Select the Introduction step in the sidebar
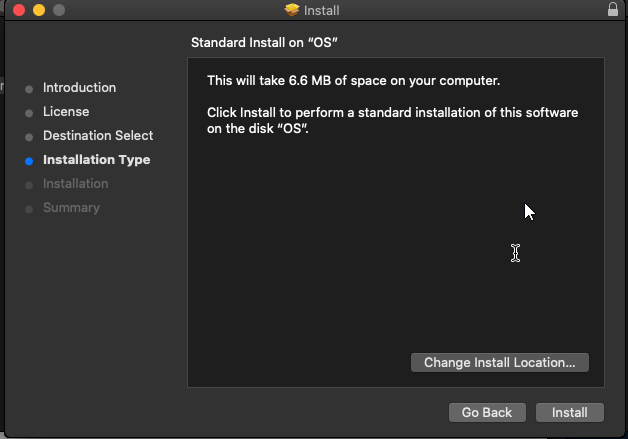 [x=79, y=88]
